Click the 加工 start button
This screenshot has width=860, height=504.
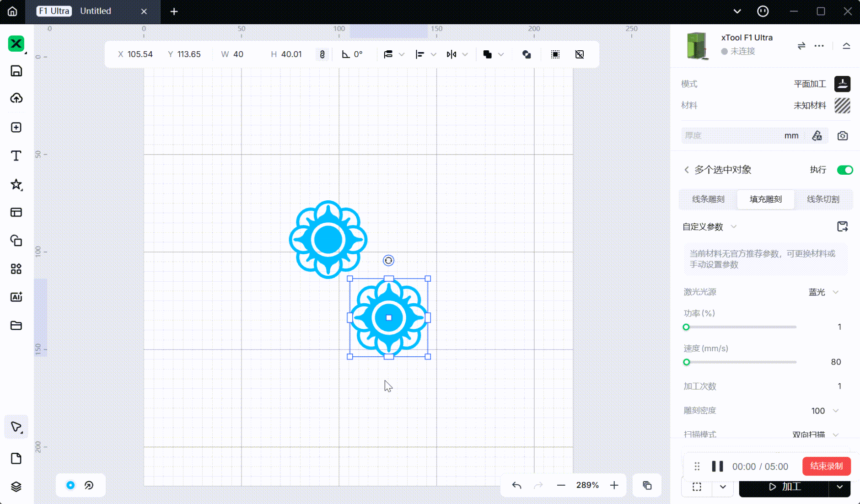[x=784, y=487]
